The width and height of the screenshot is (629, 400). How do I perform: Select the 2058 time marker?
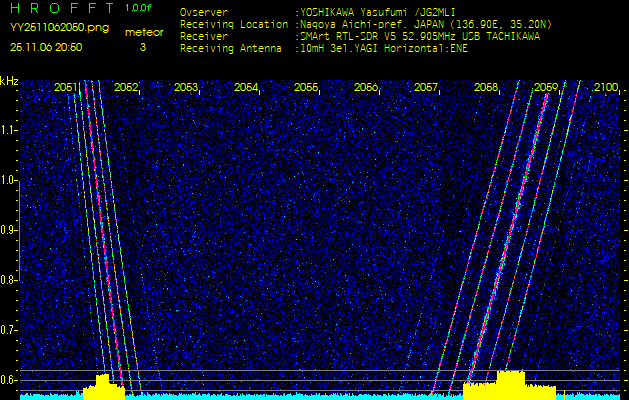pos(486,88)
